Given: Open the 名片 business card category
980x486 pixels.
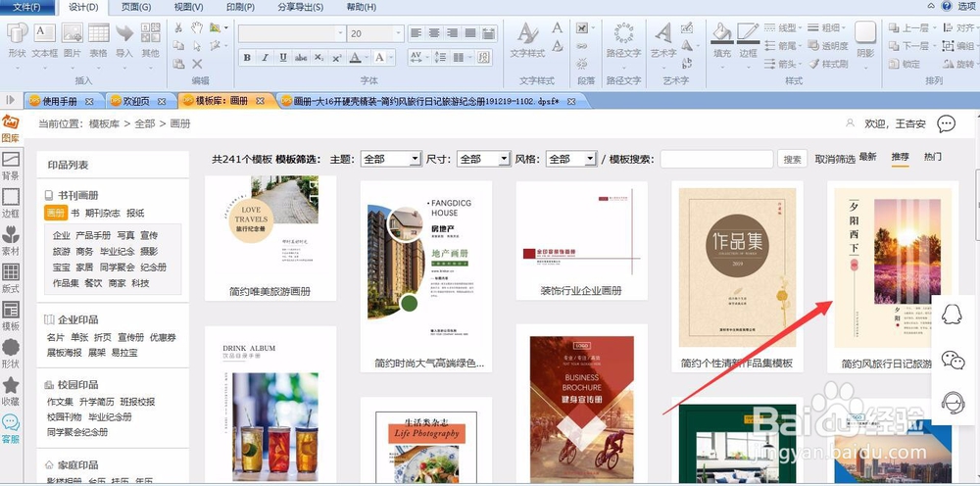Looking at the screenshot, I should 55,337.
